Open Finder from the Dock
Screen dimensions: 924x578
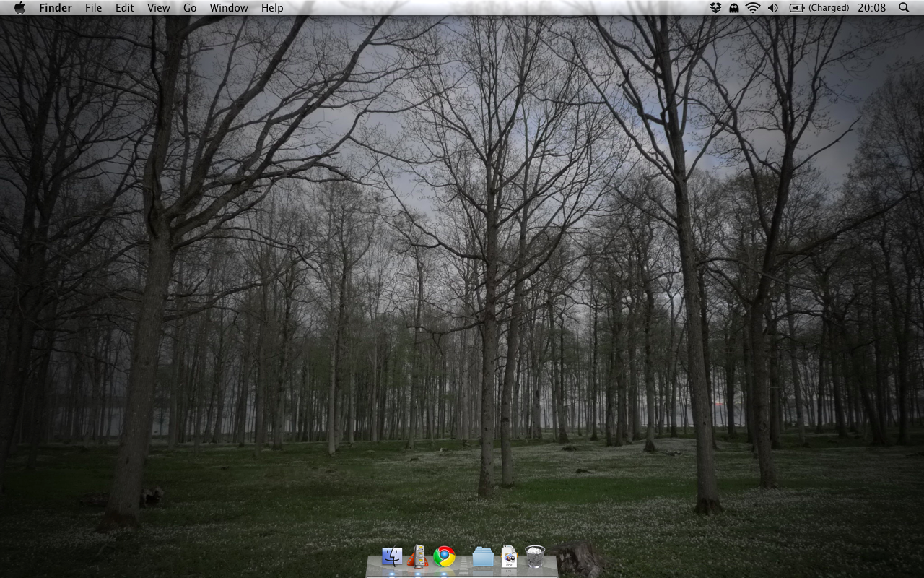click(392, 556)
